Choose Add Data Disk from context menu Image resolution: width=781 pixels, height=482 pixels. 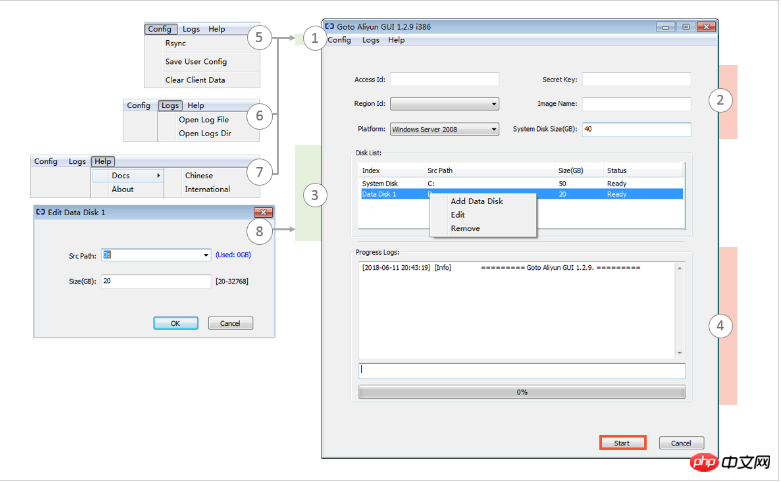(477, 201)
